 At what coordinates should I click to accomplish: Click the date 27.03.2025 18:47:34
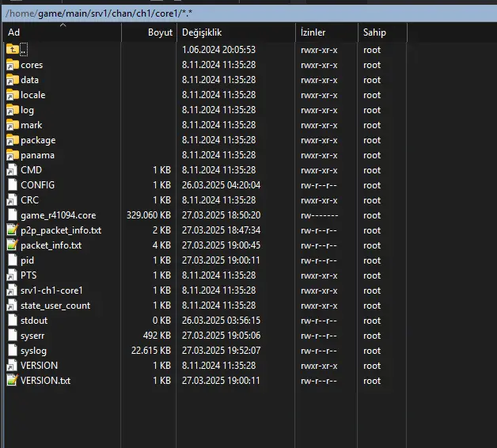tap(221, 230)
